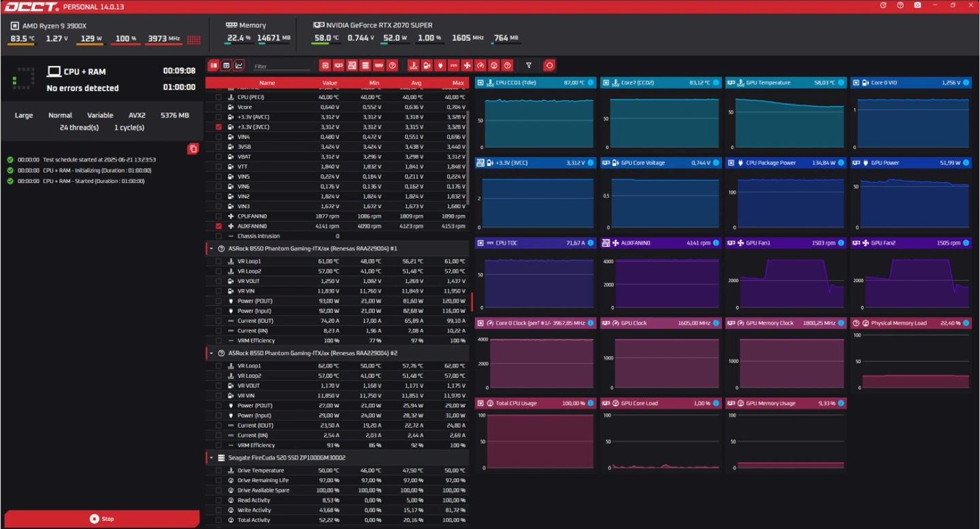The height and width of the screenshot is (529, 980).
Task: Click the GPU Core Voltage graph header
Action: (x=660, y=163)
